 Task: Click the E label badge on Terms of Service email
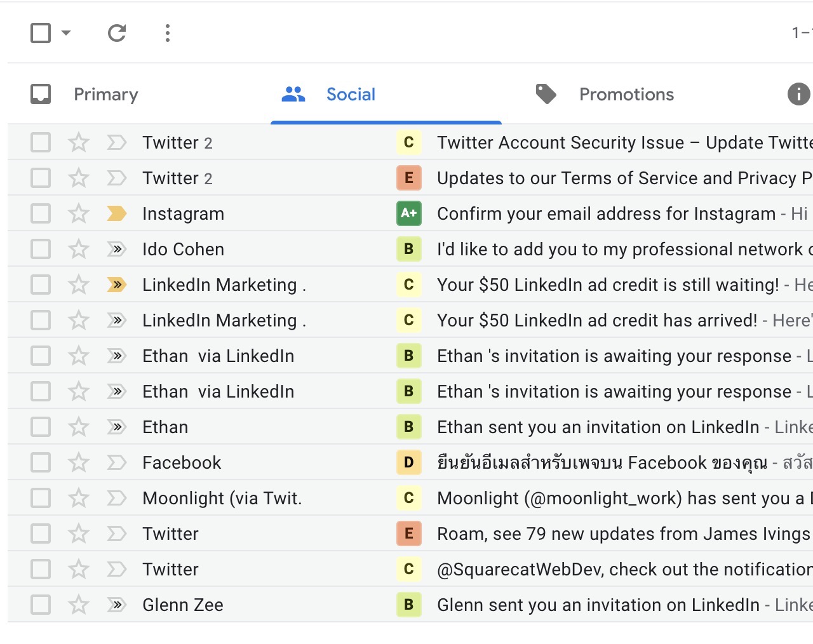(409, 178)
